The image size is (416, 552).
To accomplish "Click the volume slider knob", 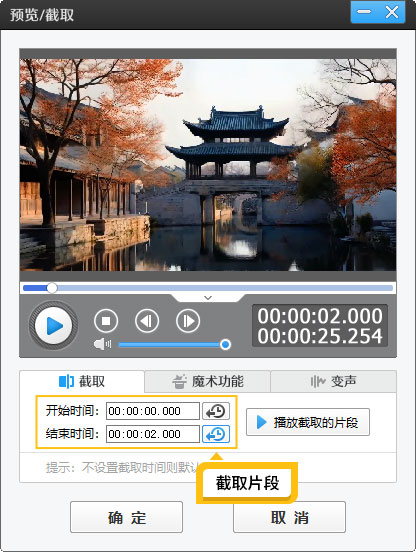I will 225,344.
